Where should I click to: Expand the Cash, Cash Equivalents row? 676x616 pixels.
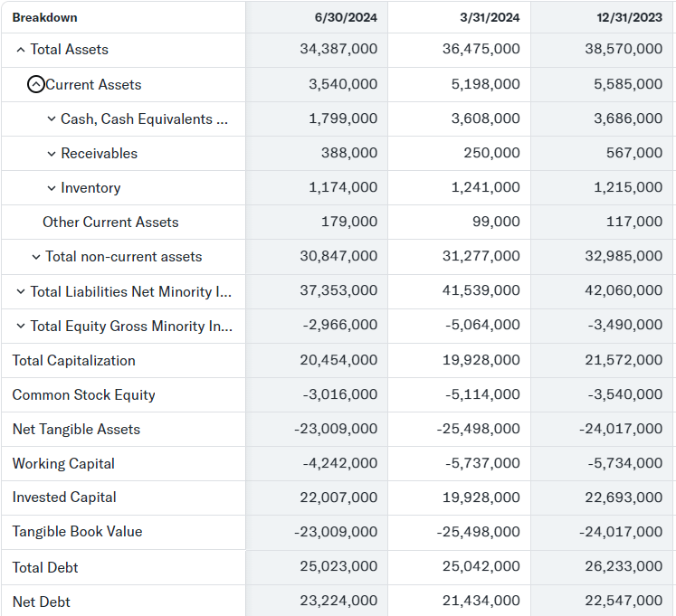(x=52, y=118)
